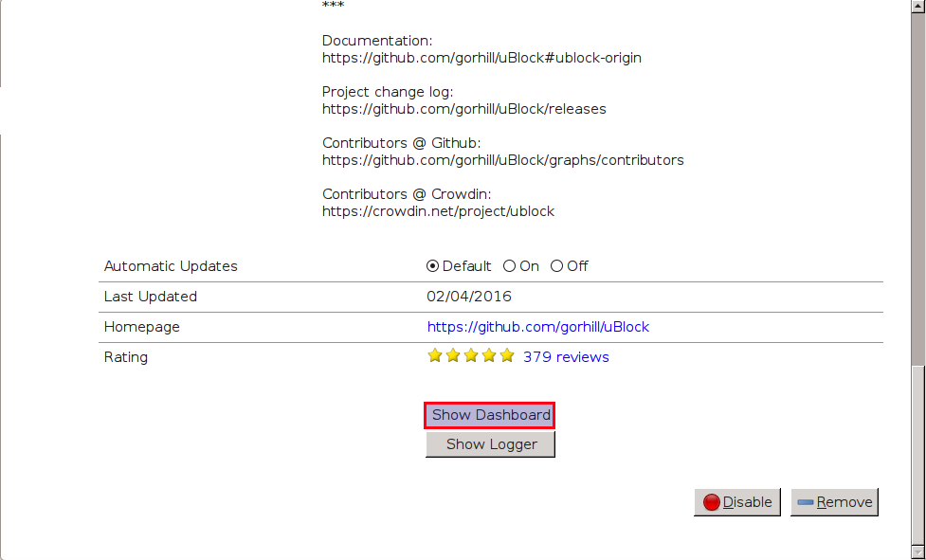Click the third rating star
The width and height of the screenshot is (926, 560).
471,356
